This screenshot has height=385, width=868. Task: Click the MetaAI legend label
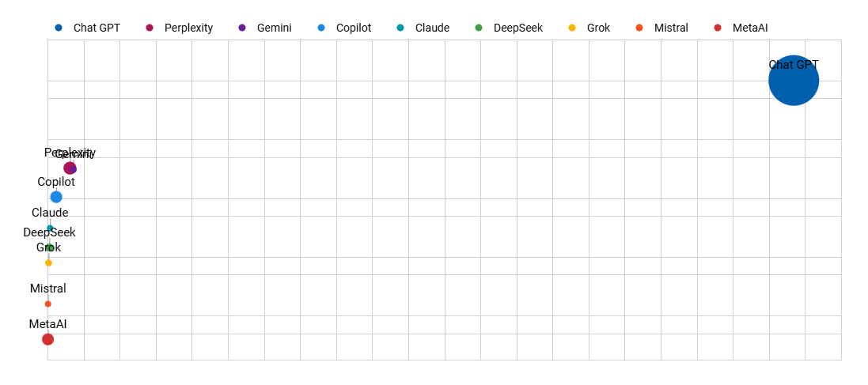pos(750,28)
